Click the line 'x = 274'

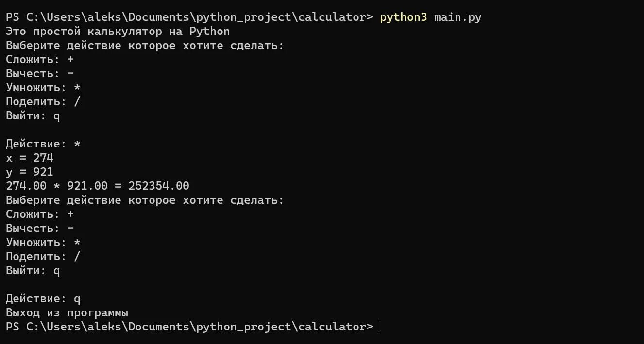coord(30,158)
